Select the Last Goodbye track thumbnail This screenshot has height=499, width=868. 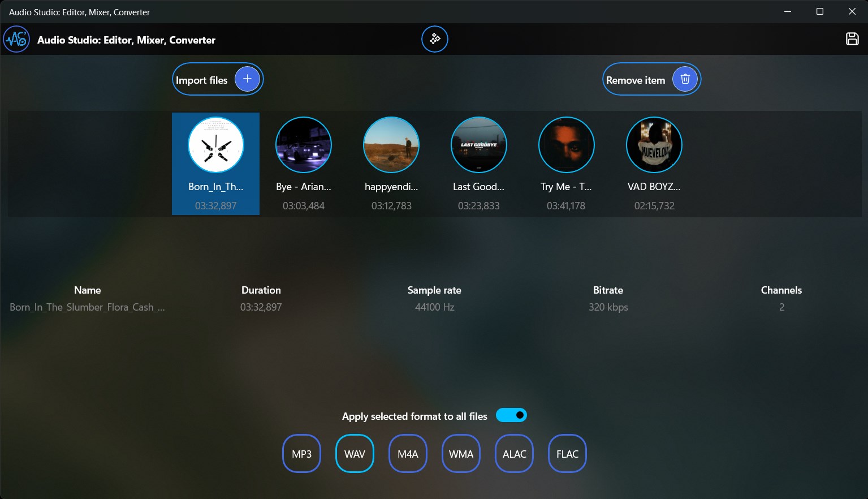(478, 144)
